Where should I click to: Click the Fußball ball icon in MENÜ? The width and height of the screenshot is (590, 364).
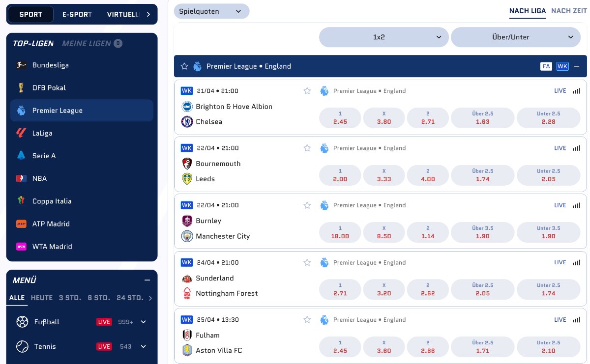tap(23, 322)
